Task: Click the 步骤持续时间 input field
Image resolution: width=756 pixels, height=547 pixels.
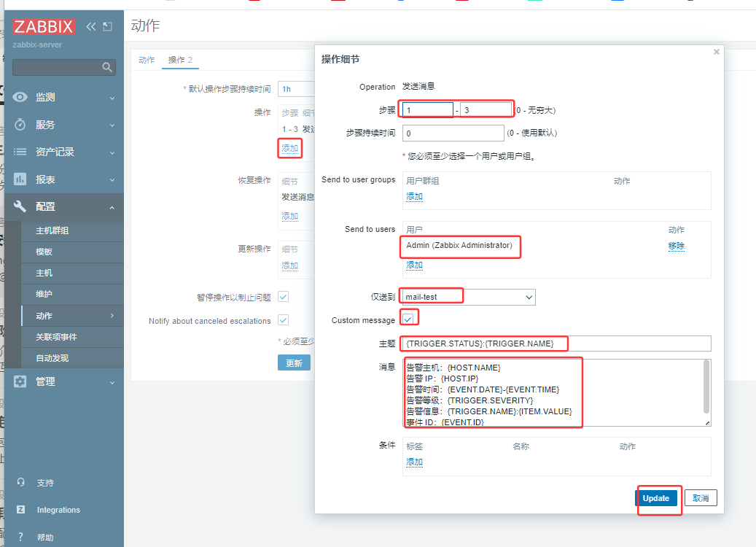Action: click(x=453, y=133)
